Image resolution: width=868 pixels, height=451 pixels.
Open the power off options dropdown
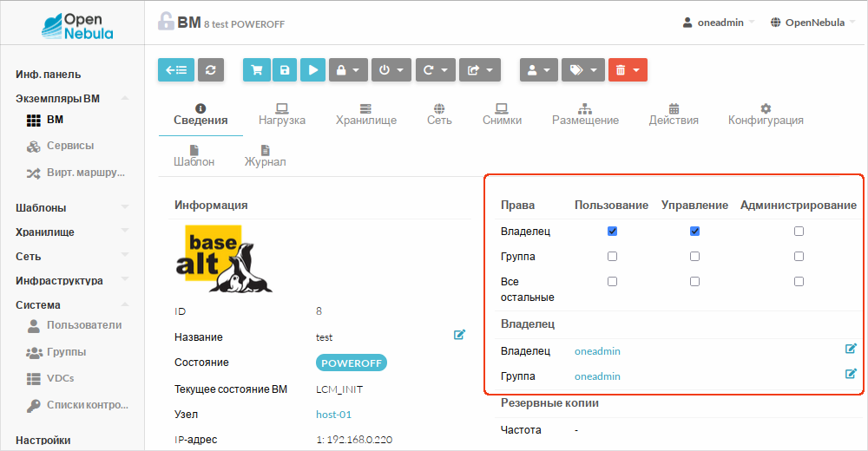tap(391, 70)
